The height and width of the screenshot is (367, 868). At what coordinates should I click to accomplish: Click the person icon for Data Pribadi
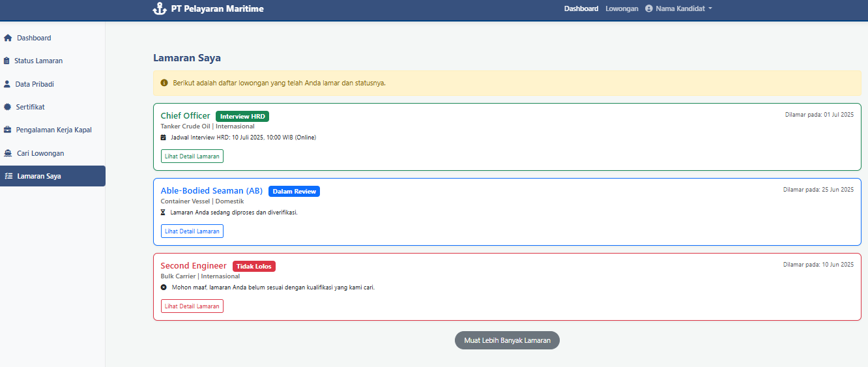click(7, 84)
